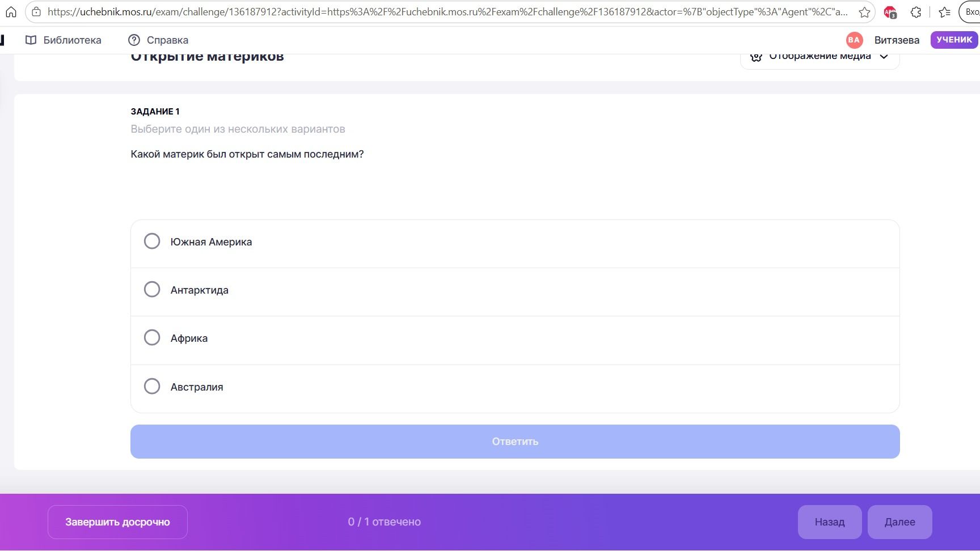Select the Южная Америка radio option
The width and height of the screenshot is (980, 551).
pyautogui.click(x=152, y=241)
